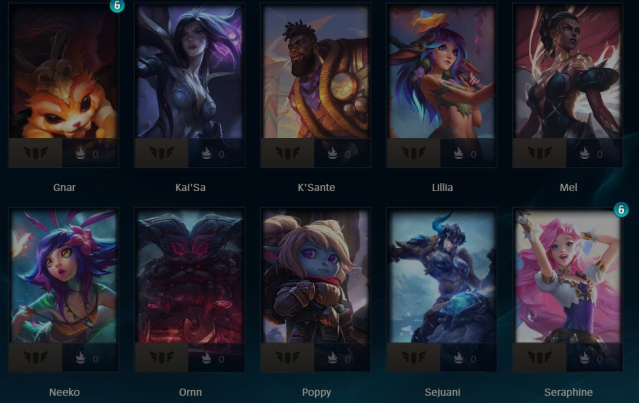639x403 pixels.
Task: Click the flame points icon under K'Sante
Action: pos(333,153)
